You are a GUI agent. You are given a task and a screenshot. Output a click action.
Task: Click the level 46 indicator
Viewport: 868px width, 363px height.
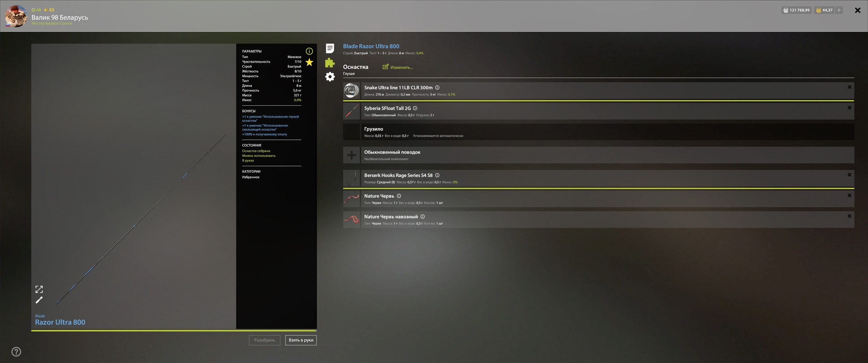click(x=36, y=10)
